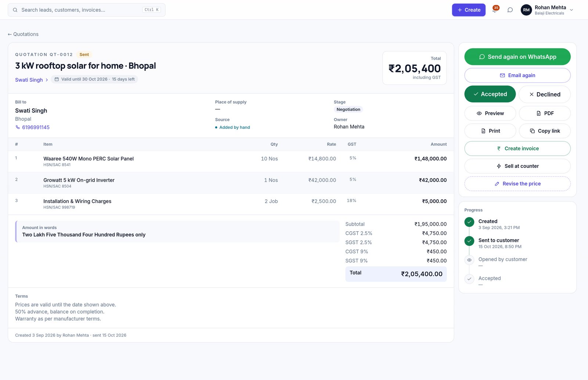This screenshot has height=380, width=588.
Task: Mark the quotation as Declined
Action: click(545, 94)
